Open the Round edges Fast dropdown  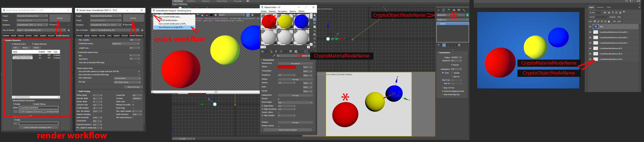click(x=295, y=102)
